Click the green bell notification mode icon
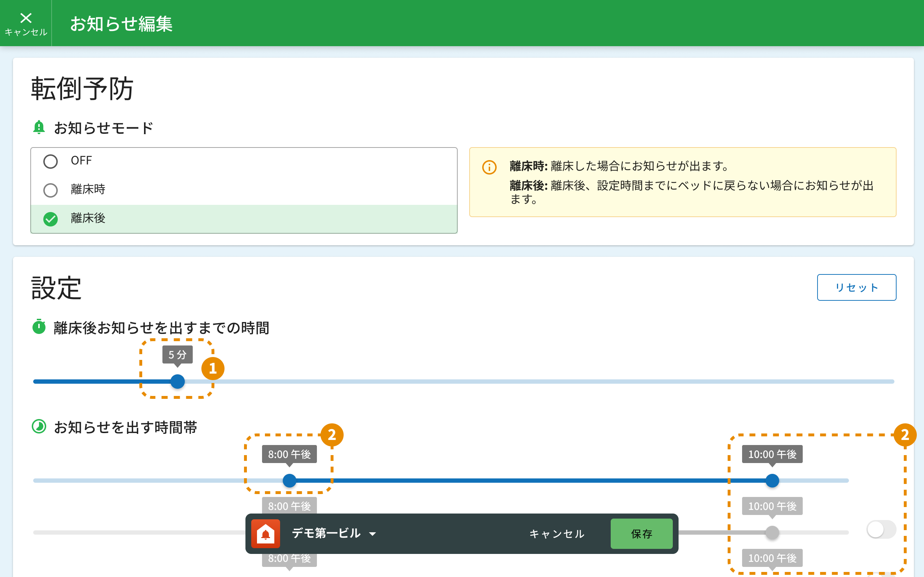The height and width of the screenshot is (577, 924). (39, 127)
